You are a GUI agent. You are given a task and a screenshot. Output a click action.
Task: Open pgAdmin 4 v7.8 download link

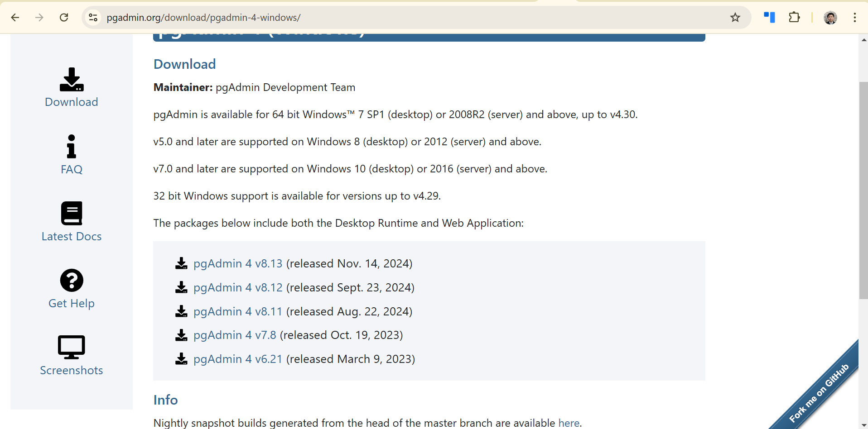pos(235,335)
